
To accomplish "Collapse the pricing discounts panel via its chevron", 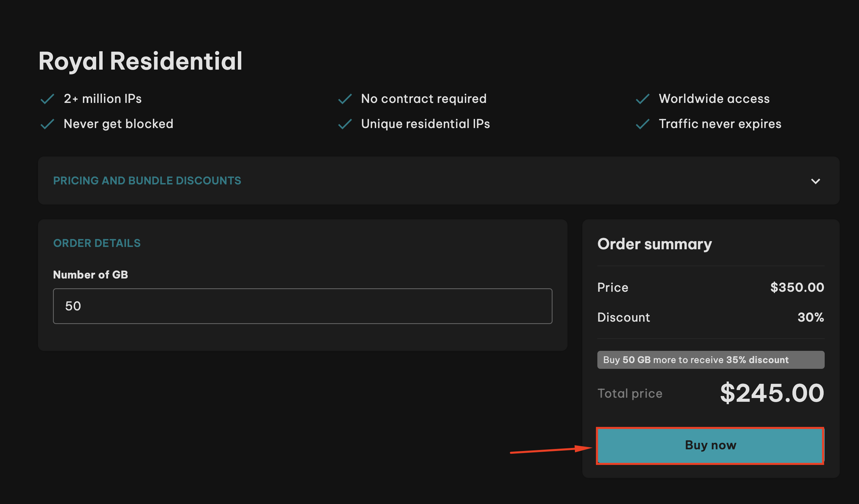I will (x=816, y=181).
